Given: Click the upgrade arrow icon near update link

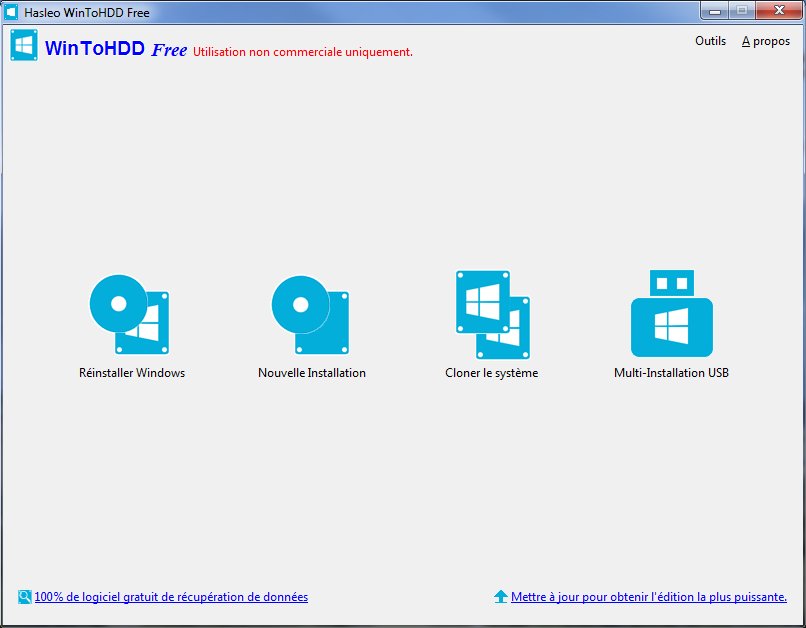Looking at the screenshot, I should (501, 597).
